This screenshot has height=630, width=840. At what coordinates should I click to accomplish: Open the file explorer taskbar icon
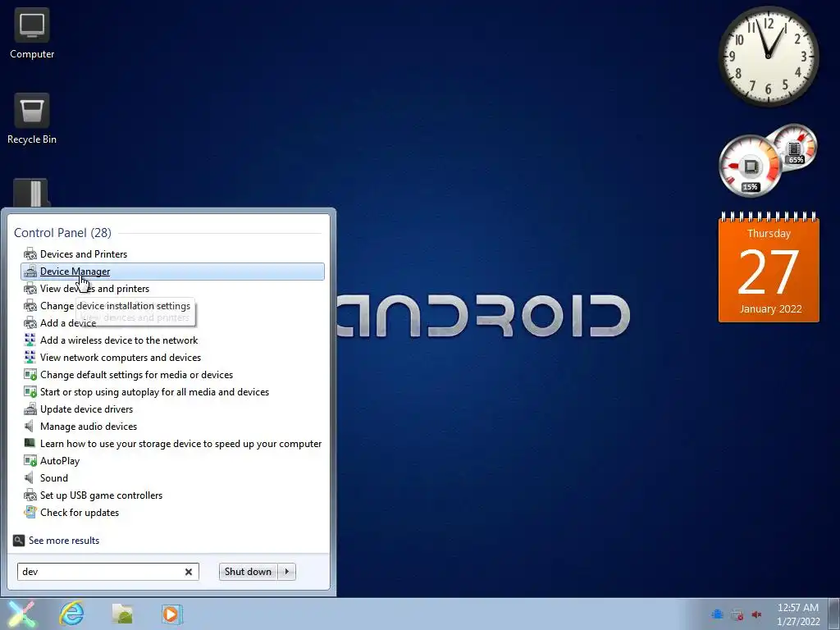[x=122, y=614]
